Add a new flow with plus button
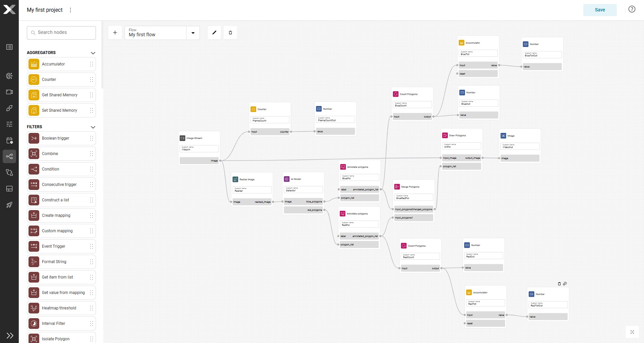This screenshot has width=644, height=343. pos(115,33)
